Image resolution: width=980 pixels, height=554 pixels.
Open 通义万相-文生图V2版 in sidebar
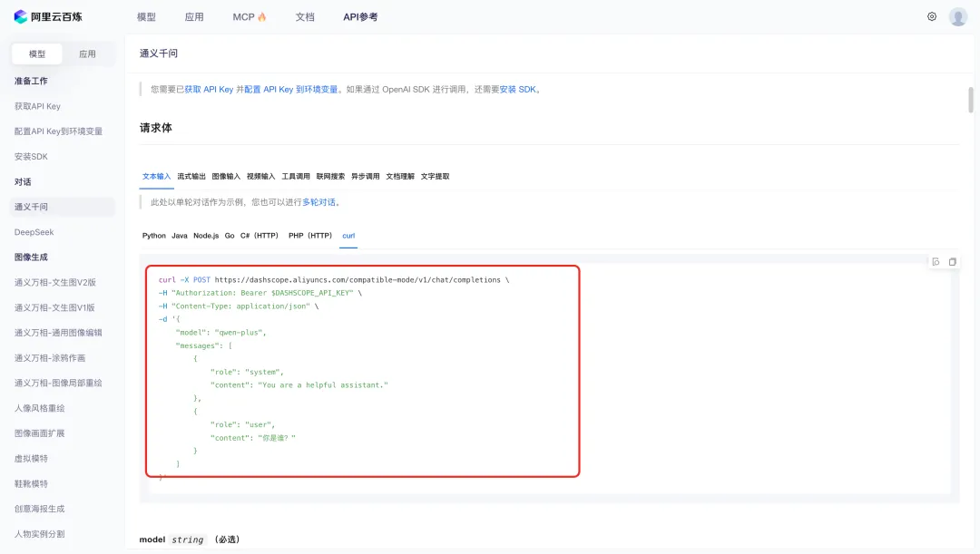coord(55,282)
